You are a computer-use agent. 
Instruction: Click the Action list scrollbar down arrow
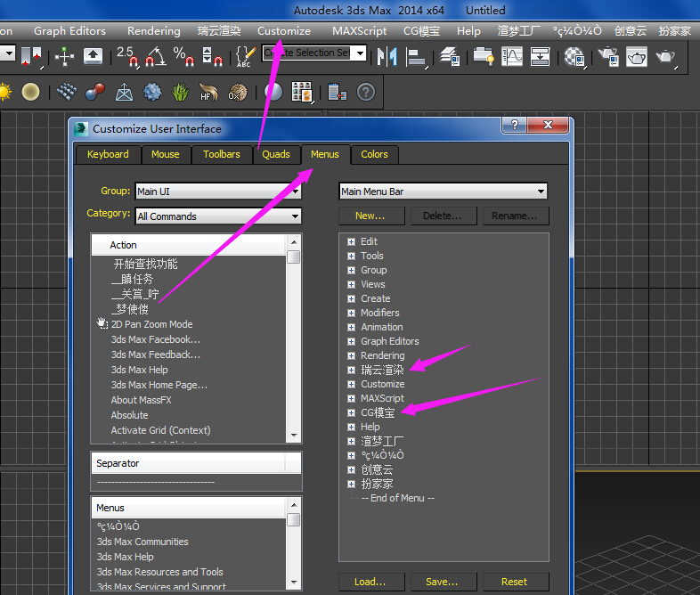pyautogui.click(x=294, y=436)
